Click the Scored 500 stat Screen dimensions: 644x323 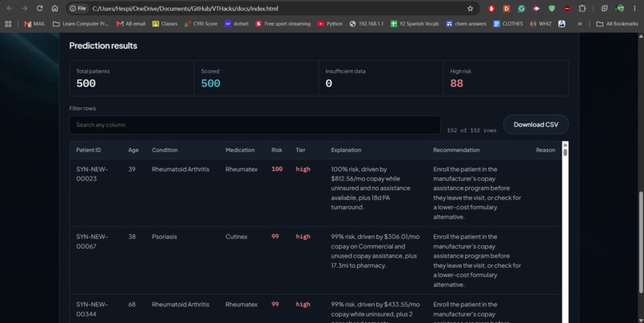pyautogui.click(x=256, y=78)
